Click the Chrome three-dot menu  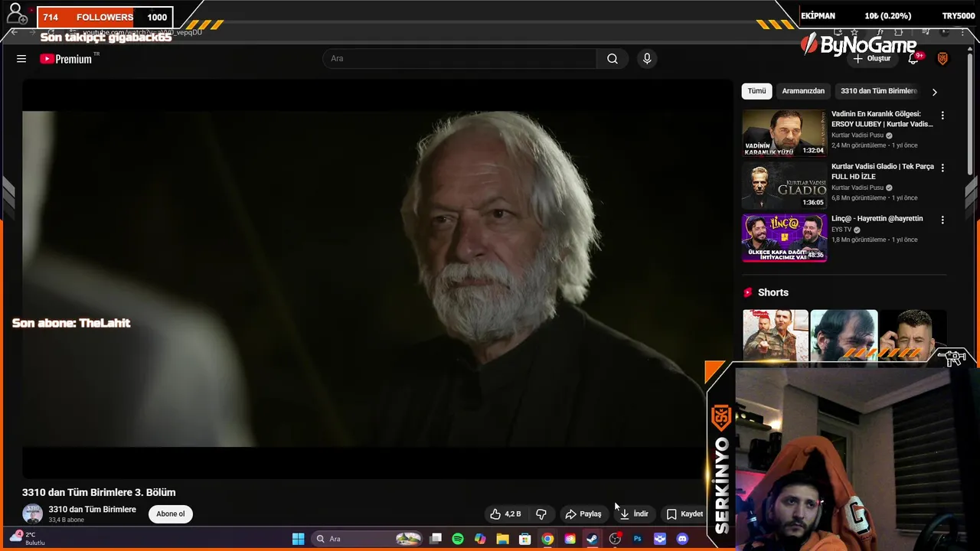tap(963, 32)
